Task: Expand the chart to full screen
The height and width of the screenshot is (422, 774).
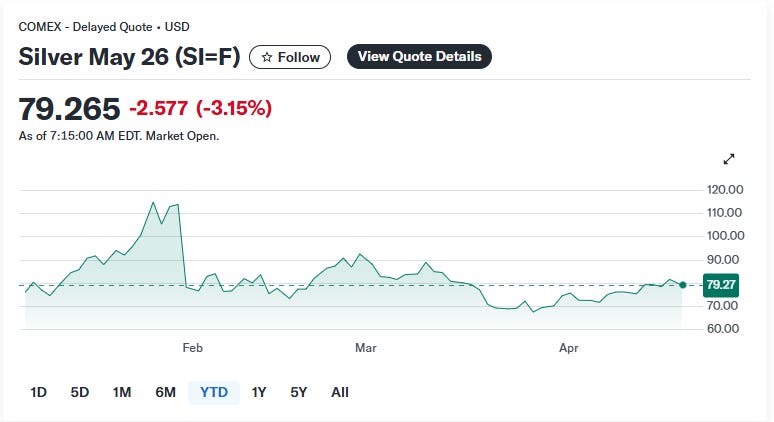Action: tap(729, 159)
